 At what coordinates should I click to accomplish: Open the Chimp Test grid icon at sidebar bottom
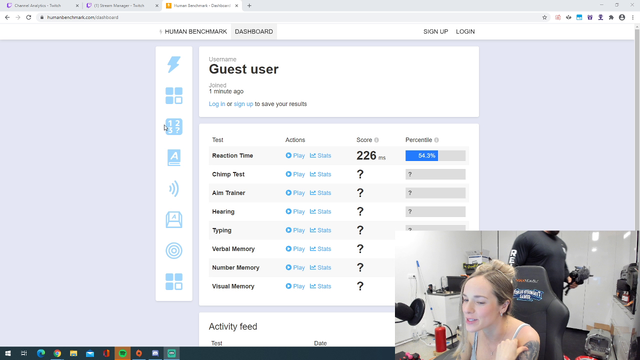coord(174,282)
